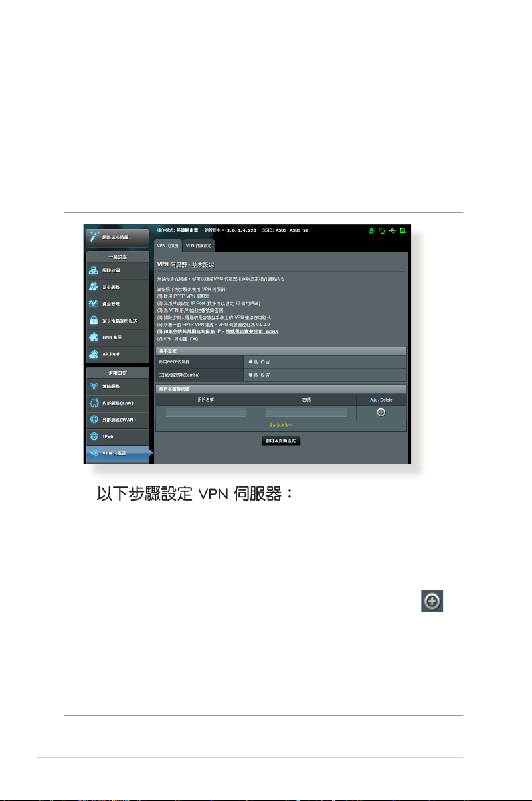Click the password (密碼) input field
Image resolution: width=532 pixels, height=801 pixels.
pyautogui.click(x=306, y=413)
